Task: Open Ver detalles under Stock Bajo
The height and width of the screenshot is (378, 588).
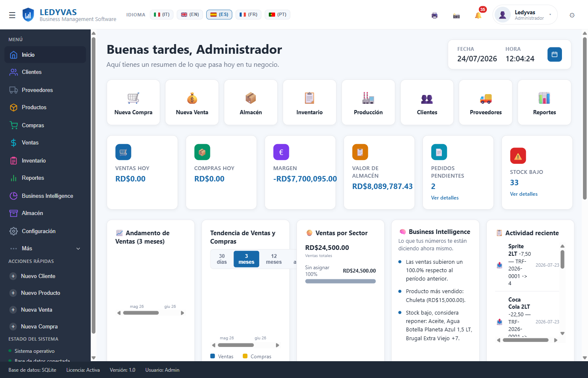Action: click(524, 194)
